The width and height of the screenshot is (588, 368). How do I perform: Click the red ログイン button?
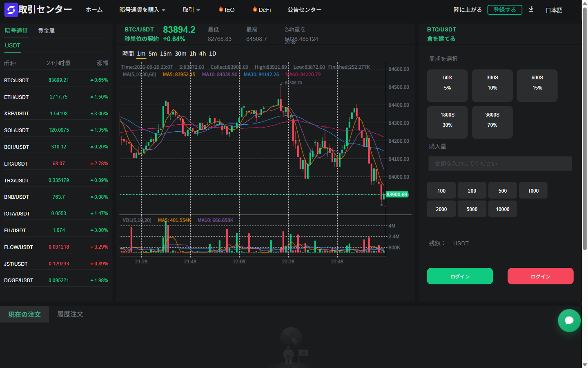[541, 276]
